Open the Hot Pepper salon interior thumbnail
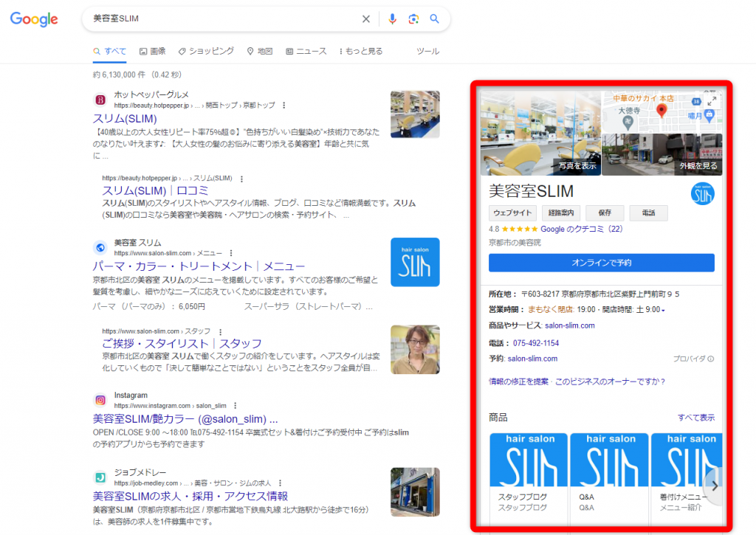Viewport: 756px width, 535px height. (415, 114)
